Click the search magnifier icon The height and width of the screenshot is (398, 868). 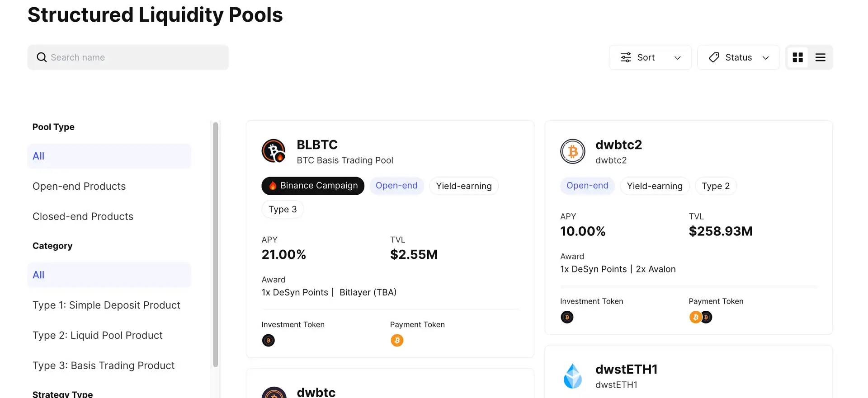(42, 57)
